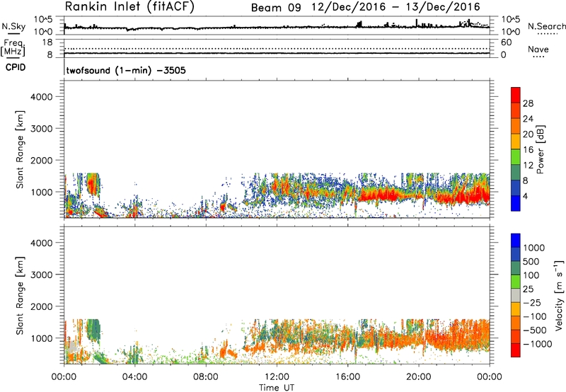
Task: Click the '4' label on the Power scale
Action: point(526,197)
